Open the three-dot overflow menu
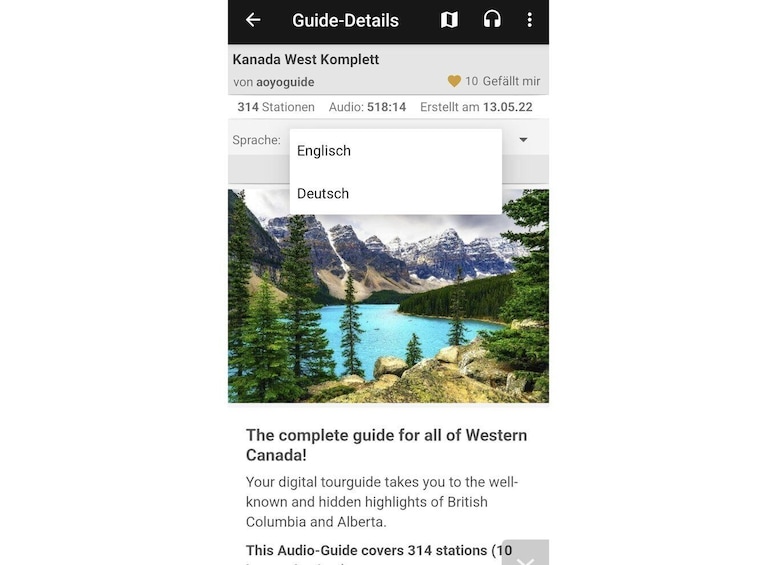This screenshot has width=777, height=565. tap(530, 20)
